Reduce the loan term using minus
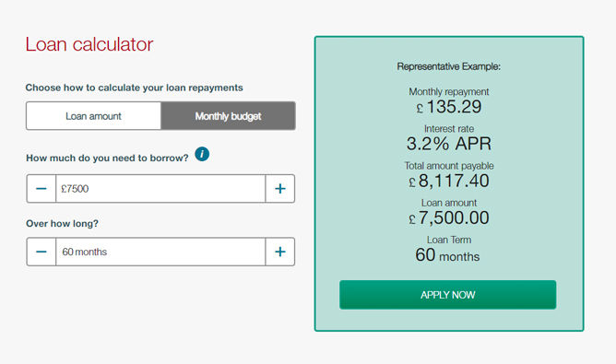 41,252
